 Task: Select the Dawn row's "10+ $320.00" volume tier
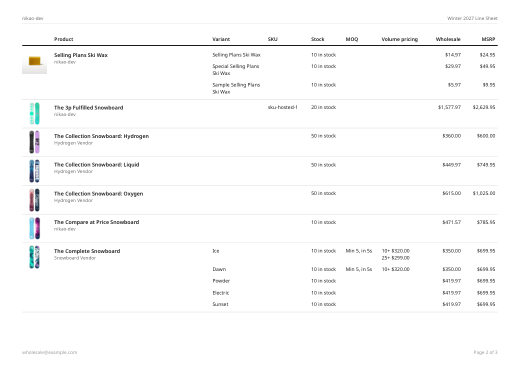(396, 269)
